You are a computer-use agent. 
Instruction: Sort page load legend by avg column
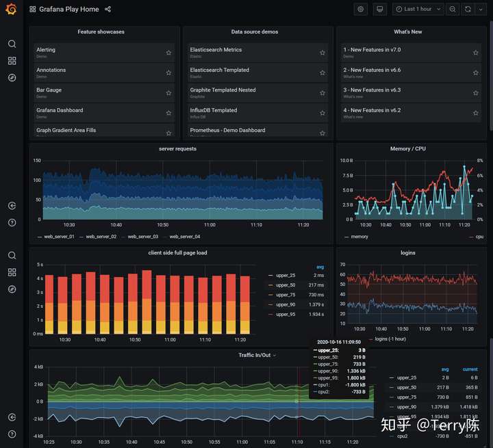coord(320,267)
